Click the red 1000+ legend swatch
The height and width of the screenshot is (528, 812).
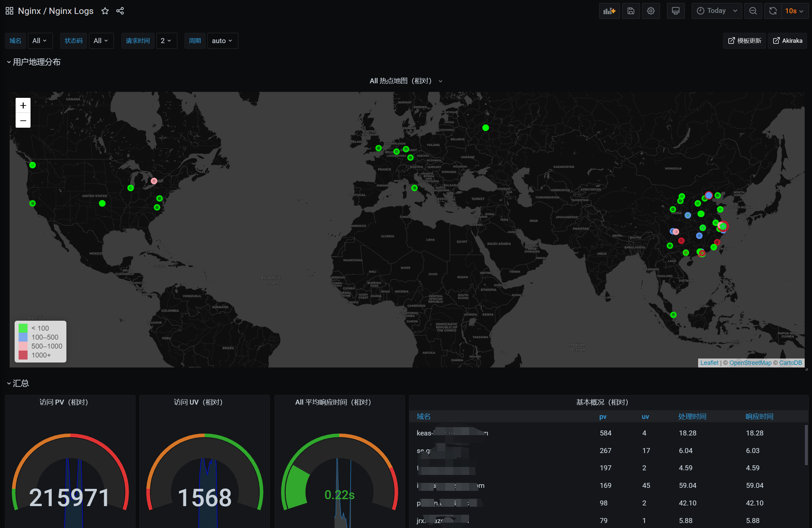[x=23, y=355]
